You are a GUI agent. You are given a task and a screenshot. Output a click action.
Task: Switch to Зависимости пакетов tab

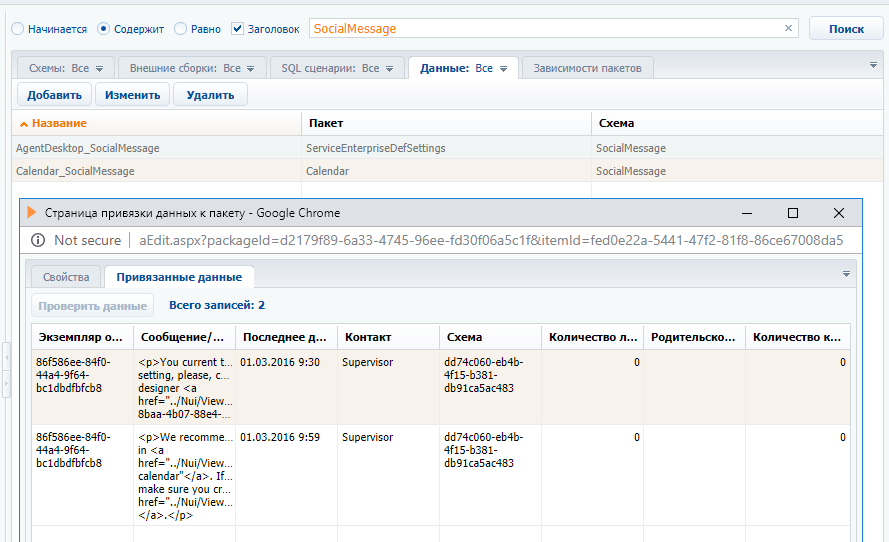[587, 68]
